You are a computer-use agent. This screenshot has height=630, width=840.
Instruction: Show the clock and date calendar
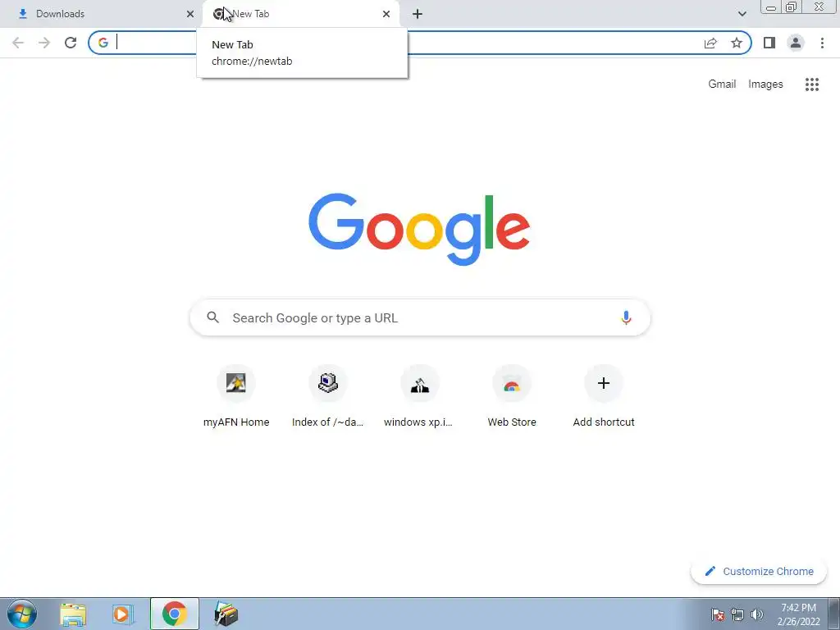pyautogui.click(x=798, y=614)
